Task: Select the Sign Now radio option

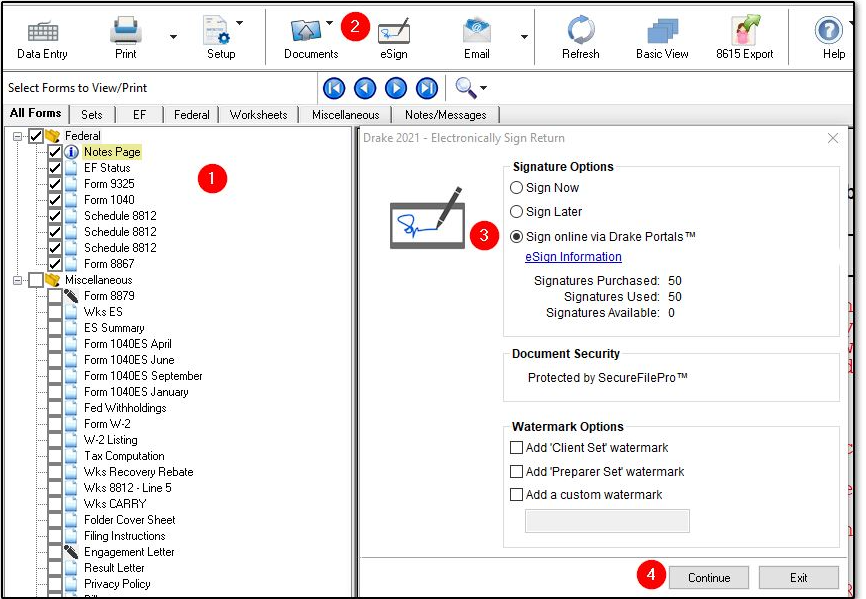Action: [517, 188]
